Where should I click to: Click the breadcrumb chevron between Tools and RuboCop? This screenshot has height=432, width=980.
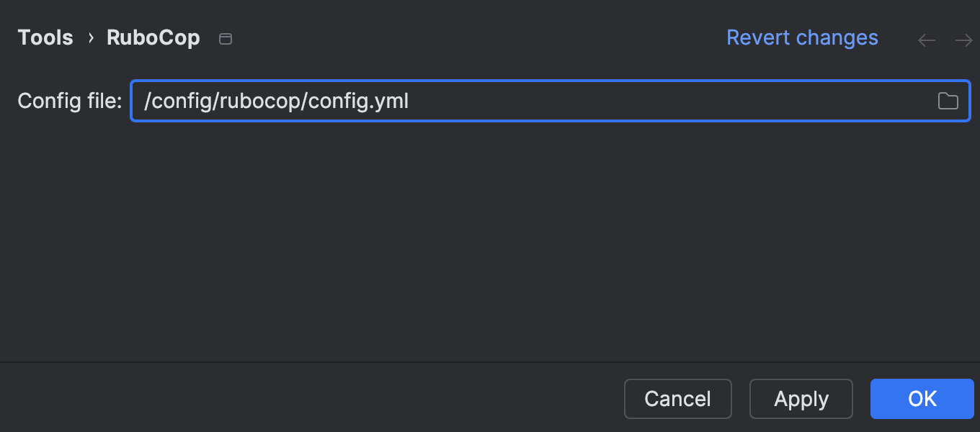point(91,37)
